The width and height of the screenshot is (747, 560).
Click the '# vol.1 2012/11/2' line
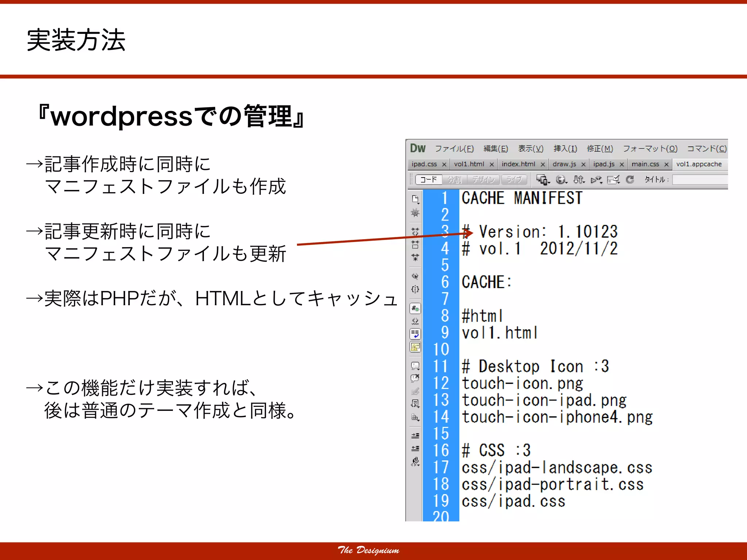tap(539, 249)
